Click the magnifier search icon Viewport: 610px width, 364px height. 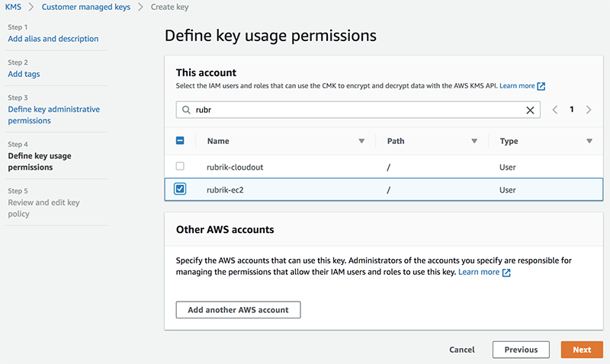click(x=186, y=110)
